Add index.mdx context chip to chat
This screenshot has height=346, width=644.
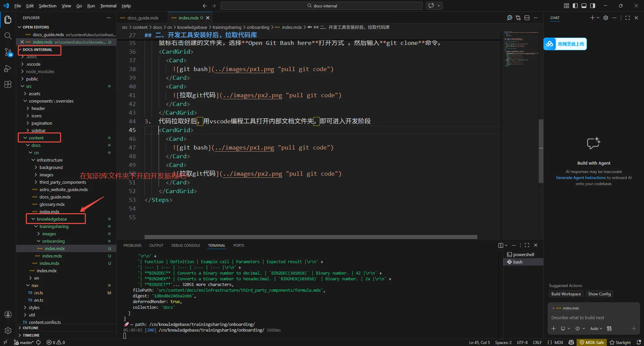[566, 308]
